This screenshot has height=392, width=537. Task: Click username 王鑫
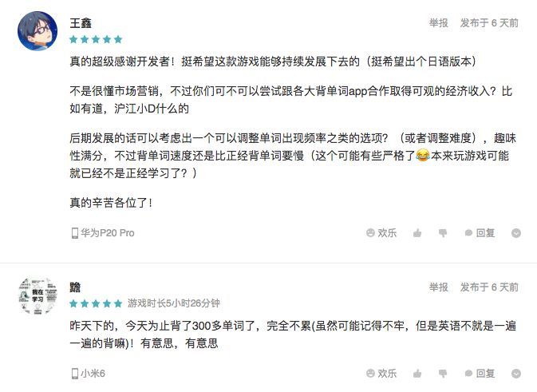[x=80, y=22]
